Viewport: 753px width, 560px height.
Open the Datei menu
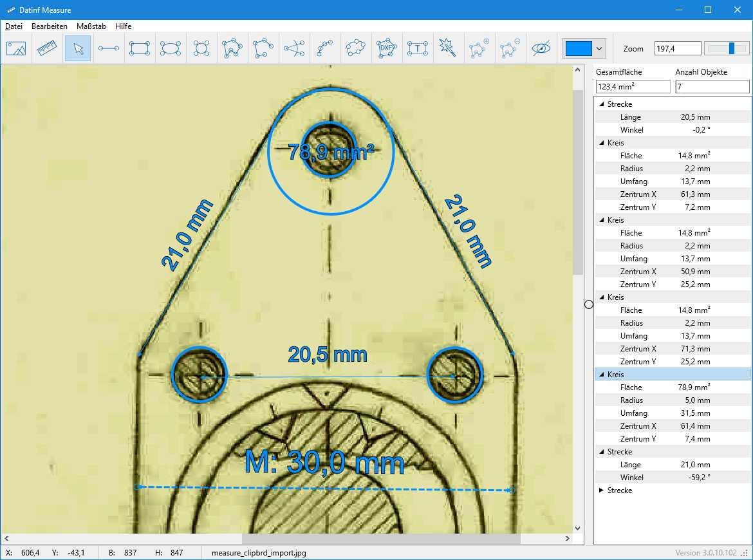tap(14, 26)
